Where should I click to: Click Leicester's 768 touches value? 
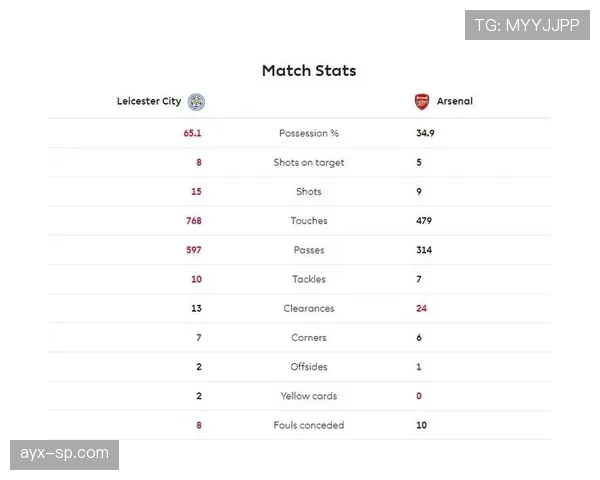(193, 221)
